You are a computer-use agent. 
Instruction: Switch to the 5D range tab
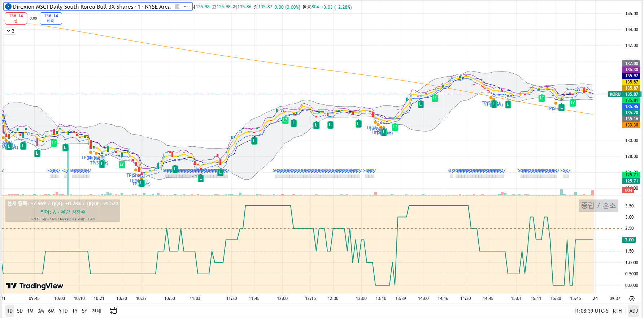(x=20, y=311)
